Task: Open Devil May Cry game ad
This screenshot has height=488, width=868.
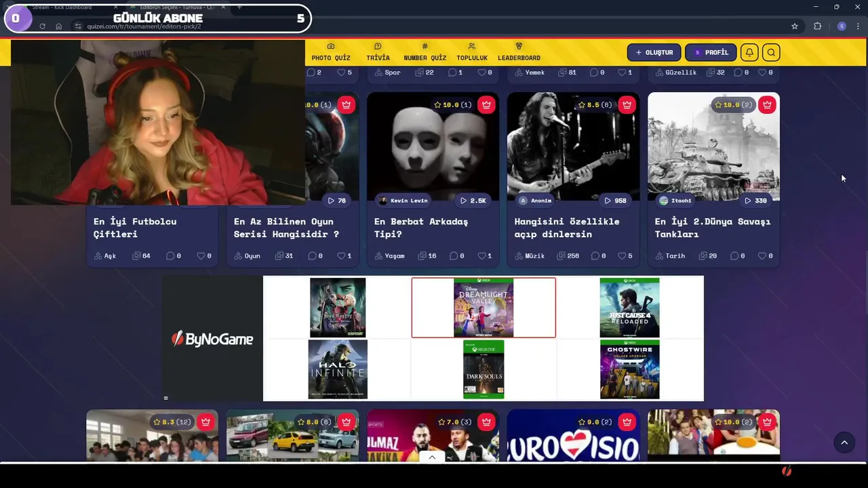Action: pos(338,307)
